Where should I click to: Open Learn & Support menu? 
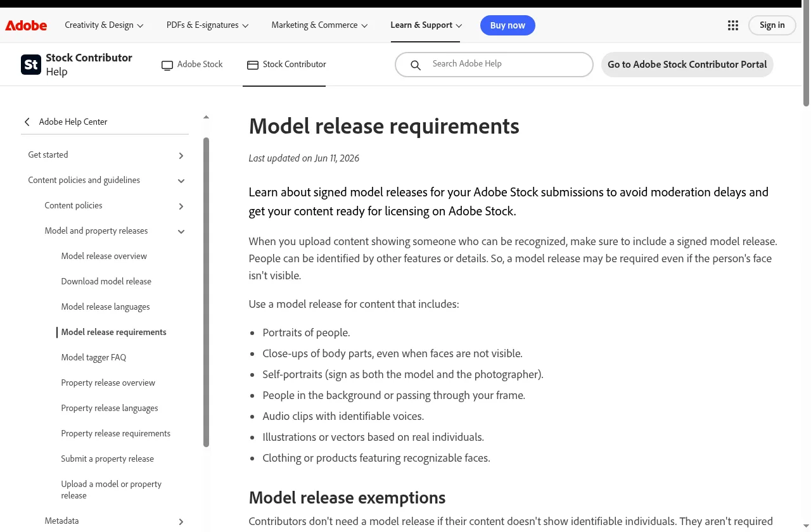426,25
